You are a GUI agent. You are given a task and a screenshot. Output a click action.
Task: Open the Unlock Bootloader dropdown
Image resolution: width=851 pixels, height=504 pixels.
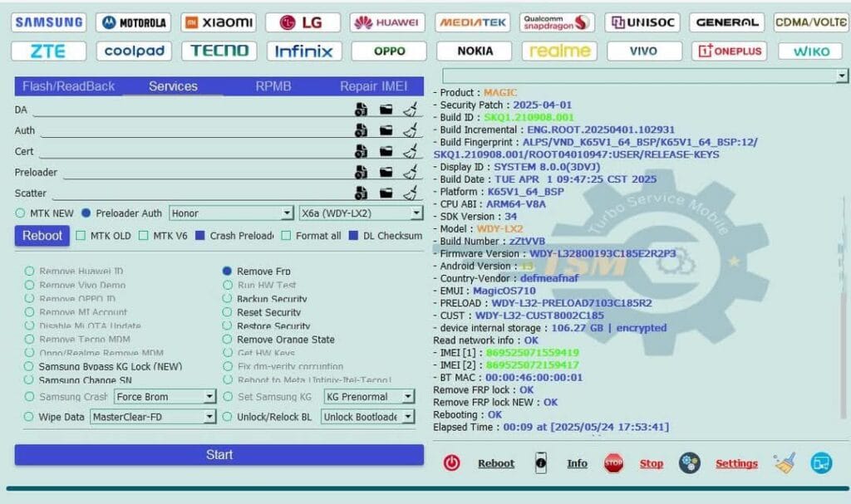click(x=367, y=417)
